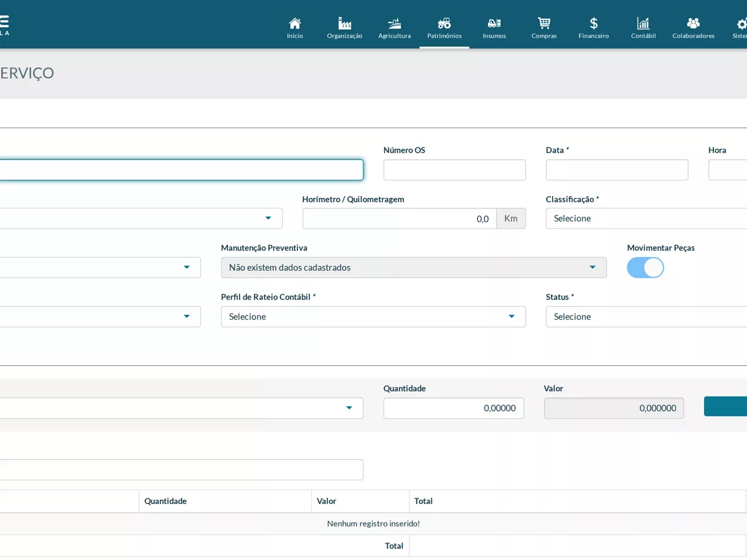Open the dropdown left of Perfil de Rateio Contábil
Viewport: 747px width, 560px height.
click(x=100, y=317)
